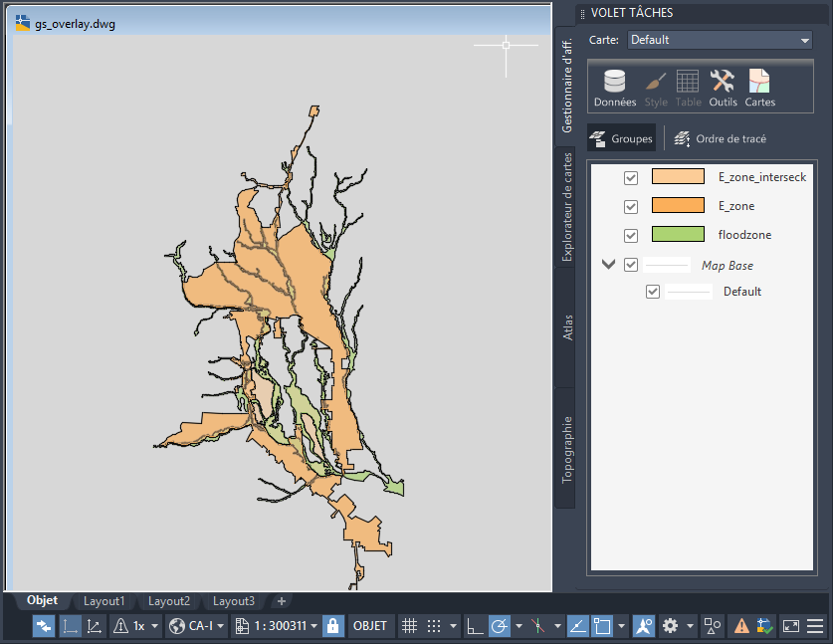833x644 pixels.
Task: Switch to the Layout1 tab
Action: [104, 601]
